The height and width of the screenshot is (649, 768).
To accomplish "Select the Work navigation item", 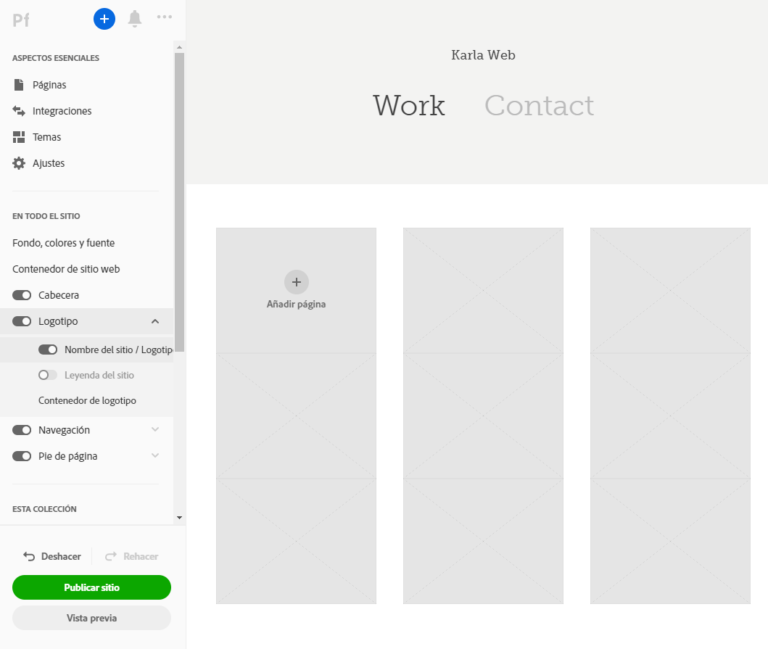I will (409, 105).
